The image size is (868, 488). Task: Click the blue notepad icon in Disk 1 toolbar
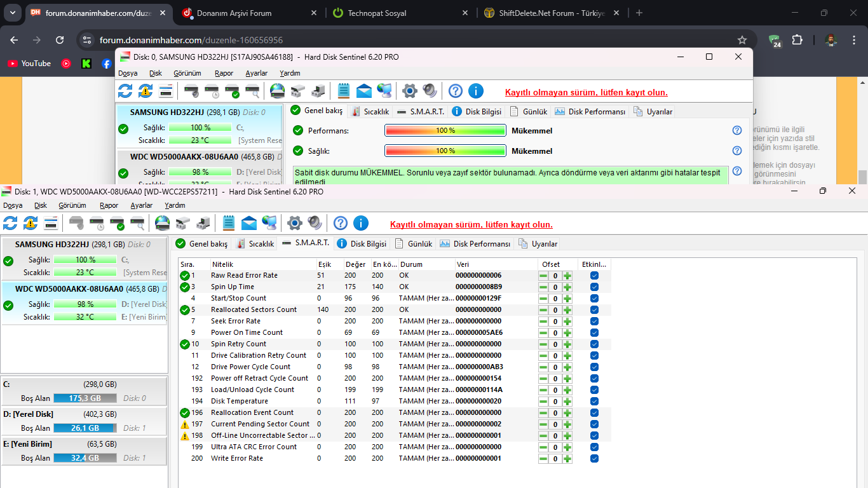tap(229, 223)
